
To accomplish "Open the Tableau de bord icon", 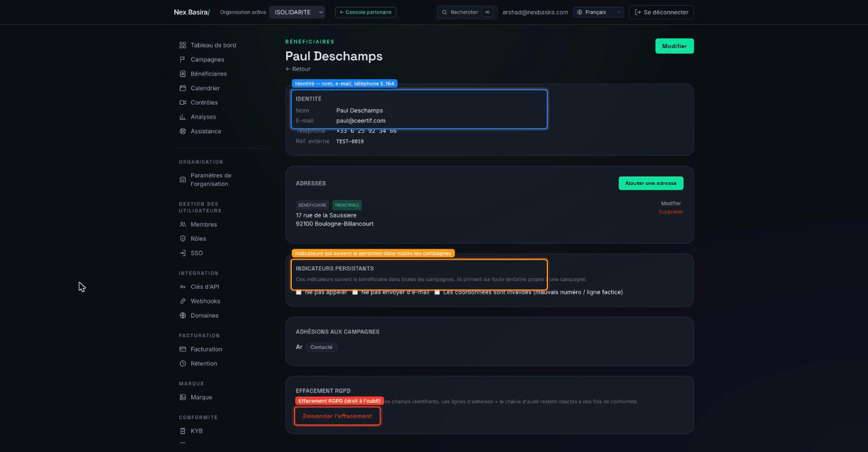I will (183, 45).
